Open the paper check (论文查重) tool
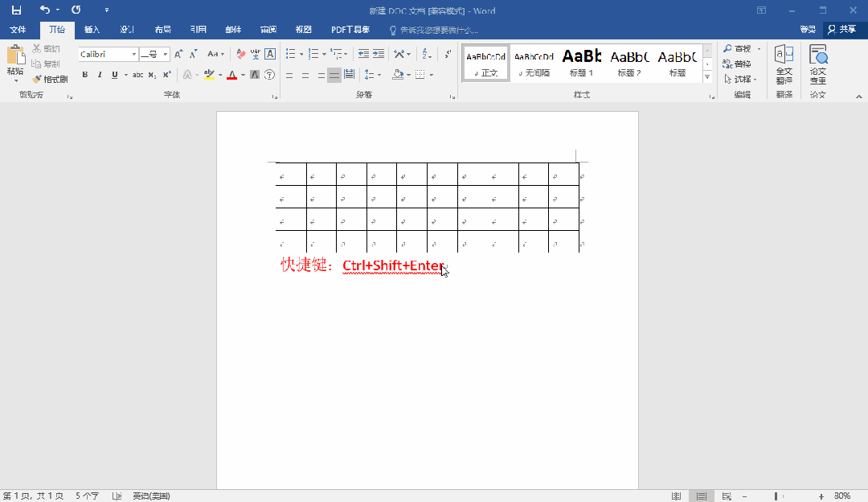 (x=818, y=64)
